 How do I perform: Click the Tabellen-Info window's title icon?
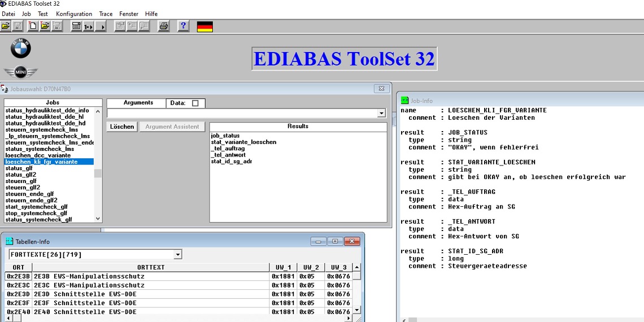[x=10, y=242]
